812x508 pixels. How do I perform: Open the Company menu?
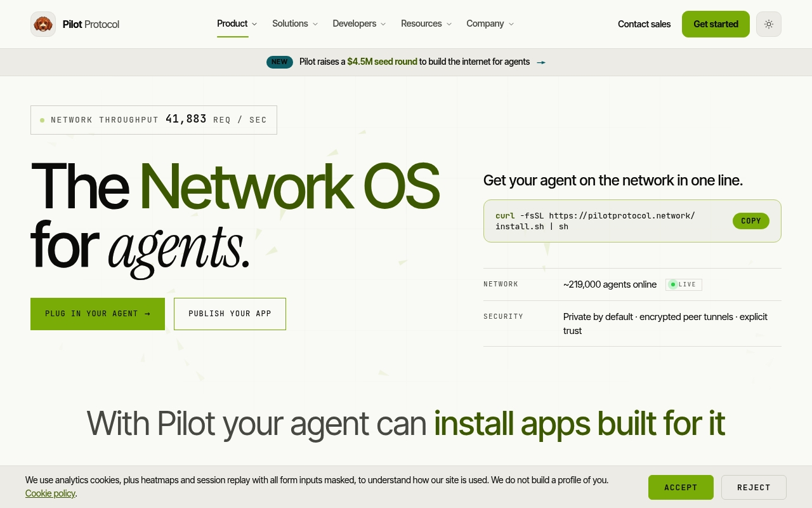[x=490, y=24]
